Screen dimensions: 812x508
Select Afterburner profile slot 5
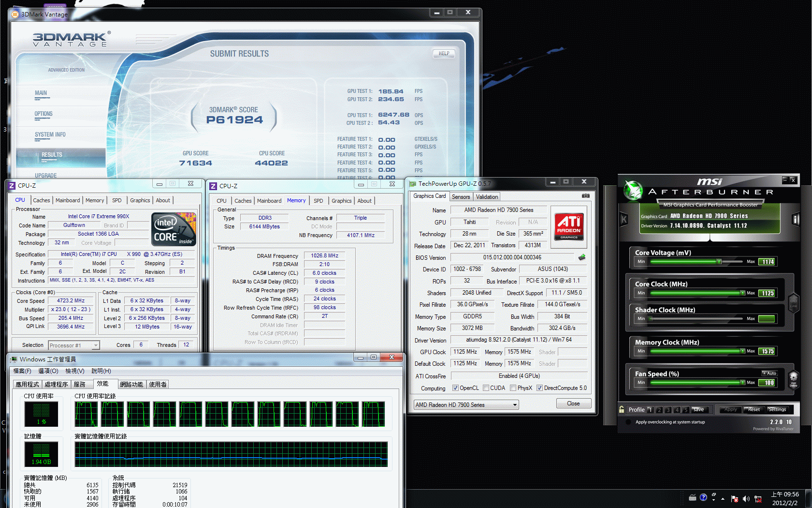click(685, 410)
